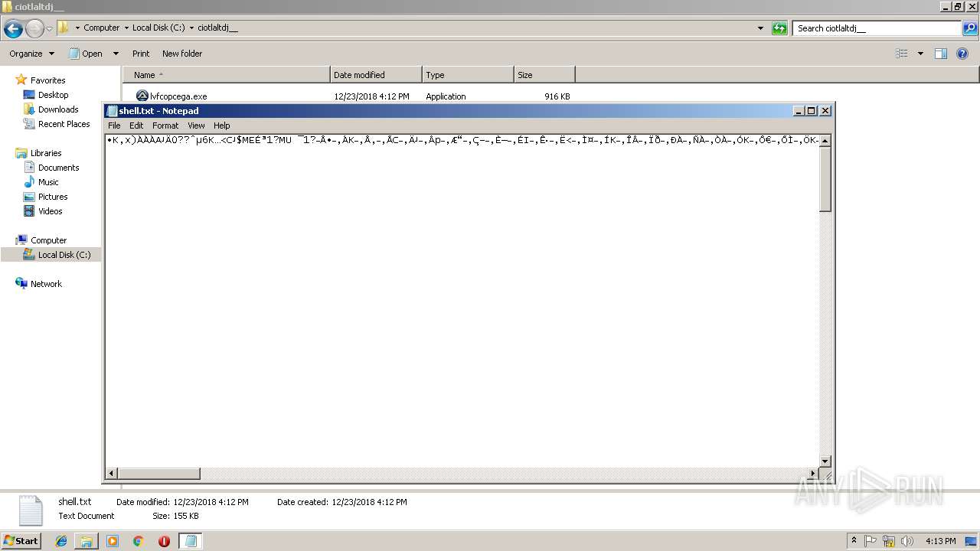Image resolution: width=980 pixels, height=551 pixels.
Task: Click the volume speaker tray icon
Action: [x=906, y=541]
